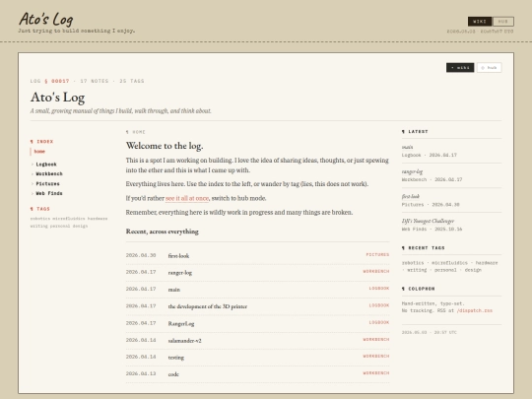Click the COLOPHON section header
The width and height of the screenshot is (532, 399).
tap(418, 289)
